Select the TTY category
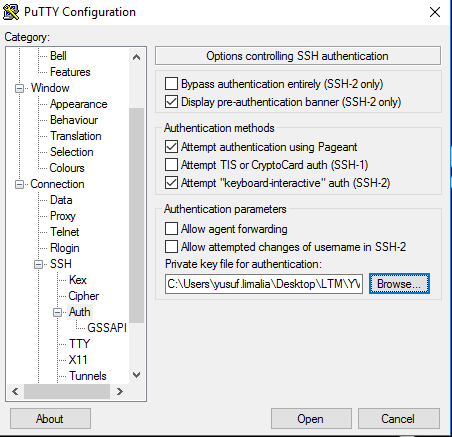 click(x=79, y=344)
